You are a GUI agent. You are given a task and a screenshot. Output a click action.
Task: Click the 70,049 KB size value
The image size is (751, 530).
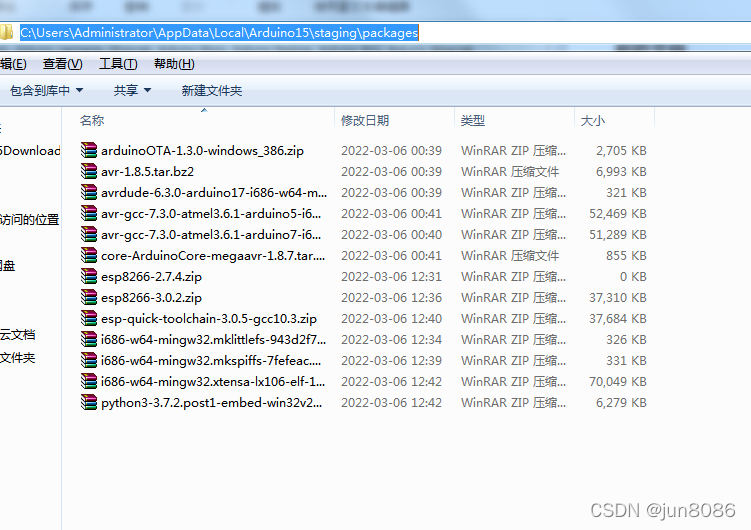pos(618,382)
